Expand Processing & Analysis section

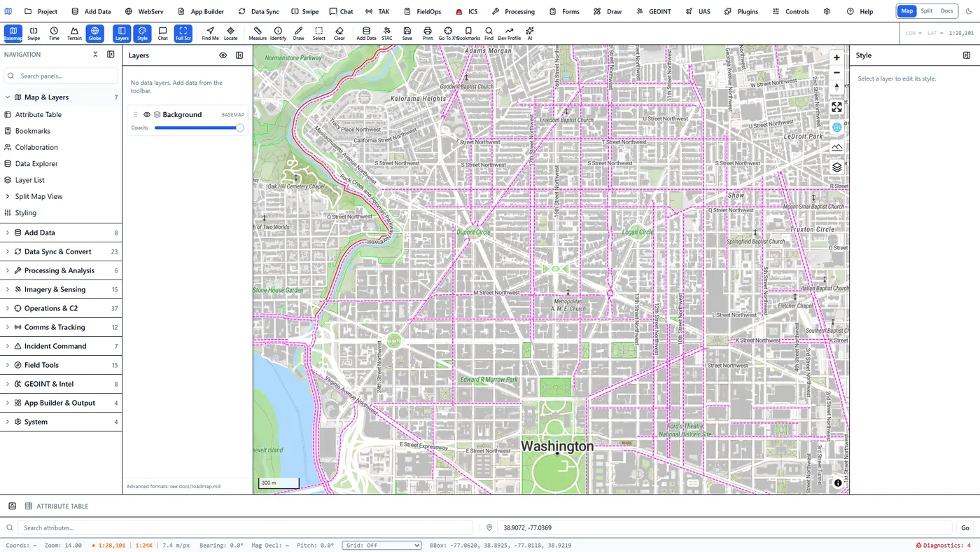[61, 270]
